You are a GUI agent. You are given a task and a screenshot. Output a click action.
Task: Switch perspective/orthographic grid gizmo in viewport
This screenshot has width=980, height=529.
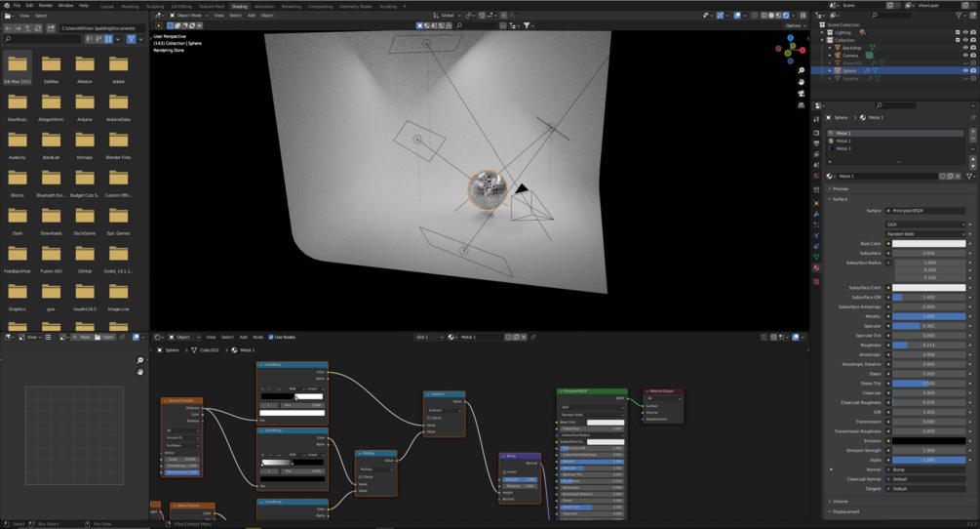(802, 105)
